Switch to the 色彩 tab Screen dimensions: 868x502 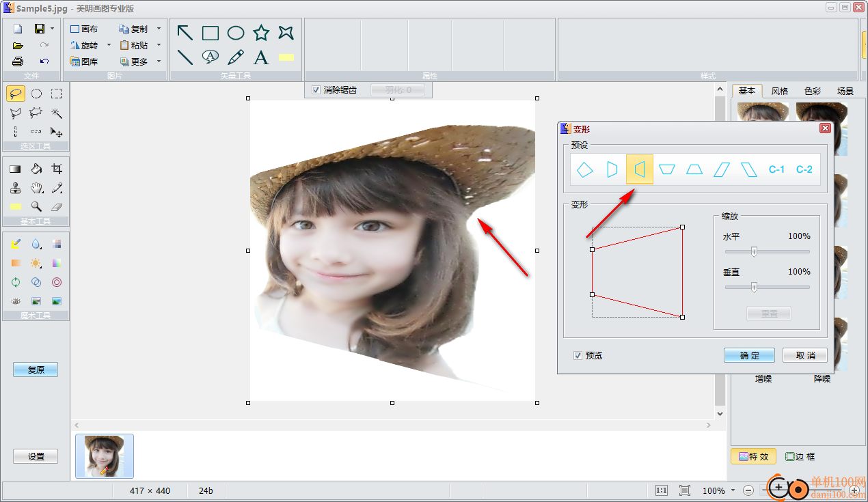coord(813,91)
